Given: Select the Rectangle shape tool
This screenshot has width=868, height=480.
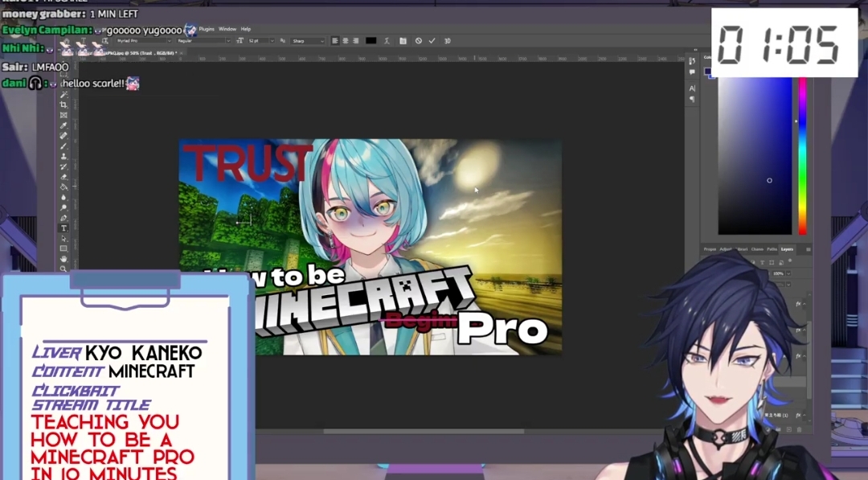Looking at the screenshot, I should click(63, 248).
